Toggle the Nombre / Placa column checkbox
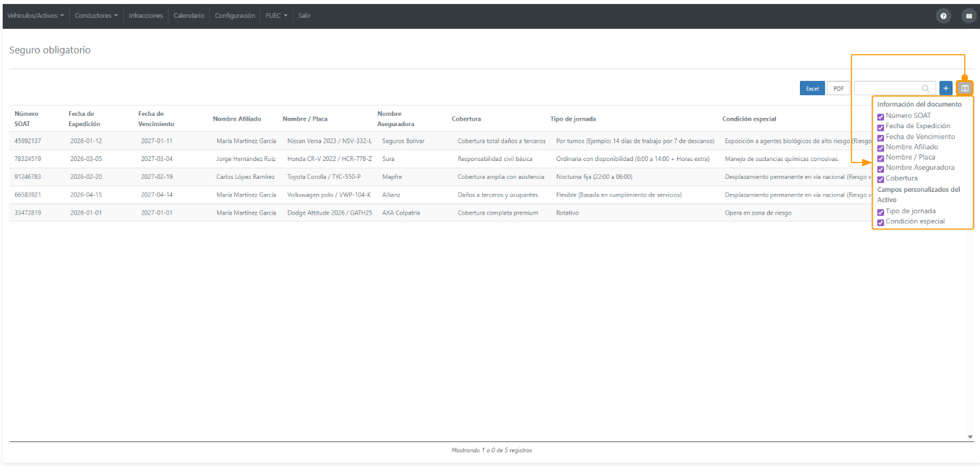 pos(881,158)
